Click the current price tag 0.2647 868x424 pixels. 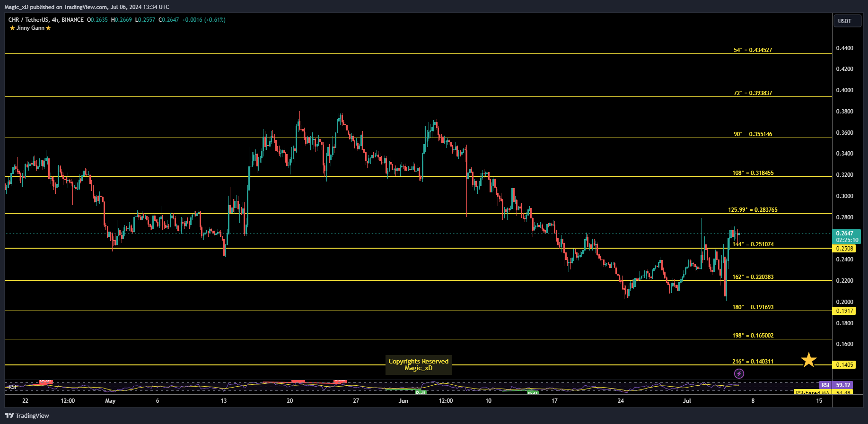pos(846,236)
